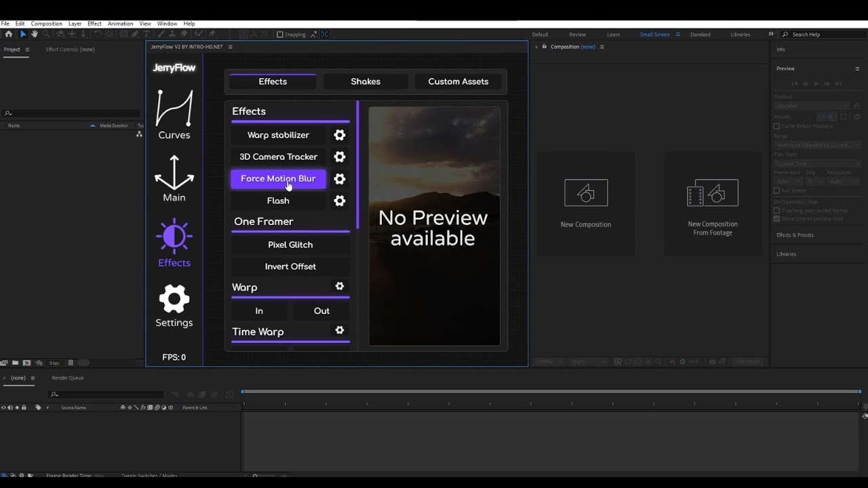Click the Search Help input field
This screenshot has height=488, width=868.
click(x=821, y=35)
